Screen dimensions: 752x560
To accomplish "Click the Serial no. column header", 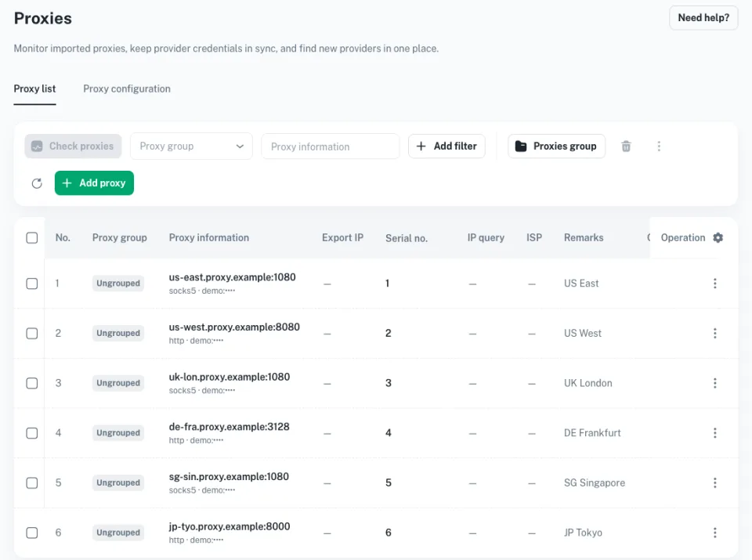I will point(407,238).
